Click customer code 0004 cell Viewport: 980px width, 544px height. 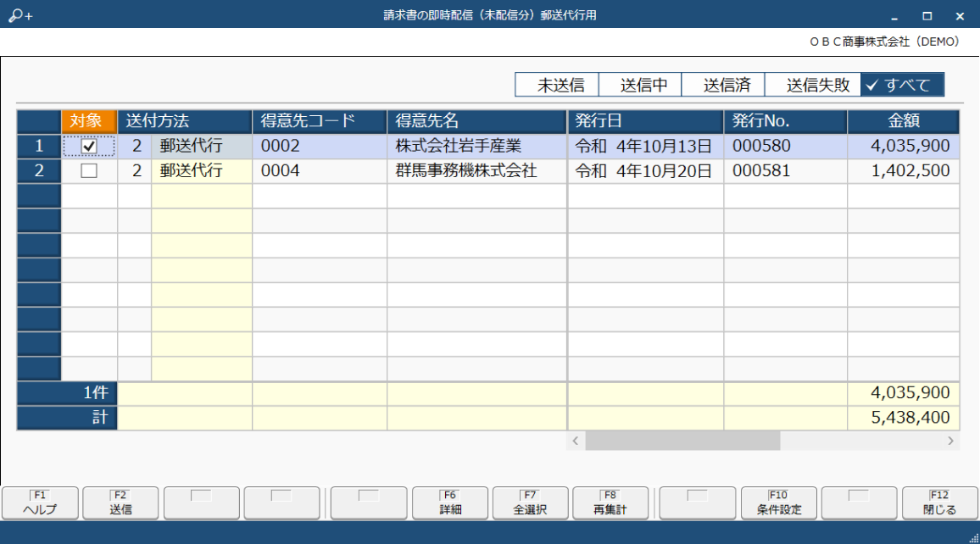point(320,170)
